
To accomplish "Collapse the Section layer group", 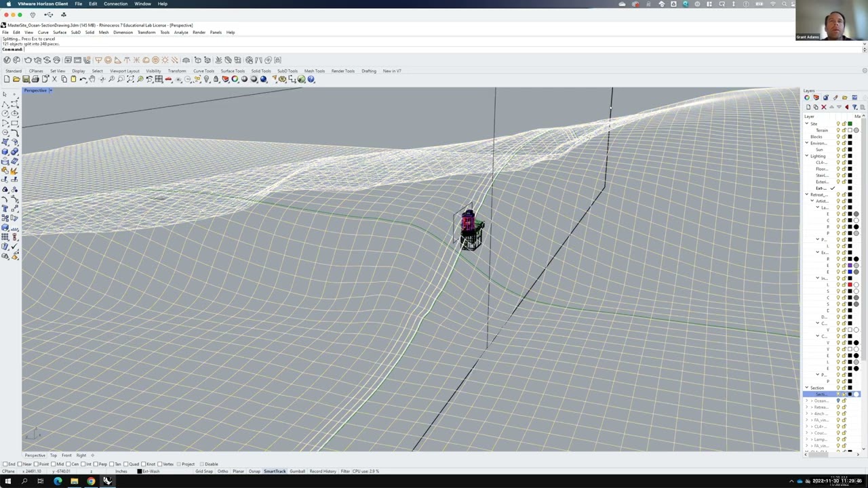I will tap(807, 388).
